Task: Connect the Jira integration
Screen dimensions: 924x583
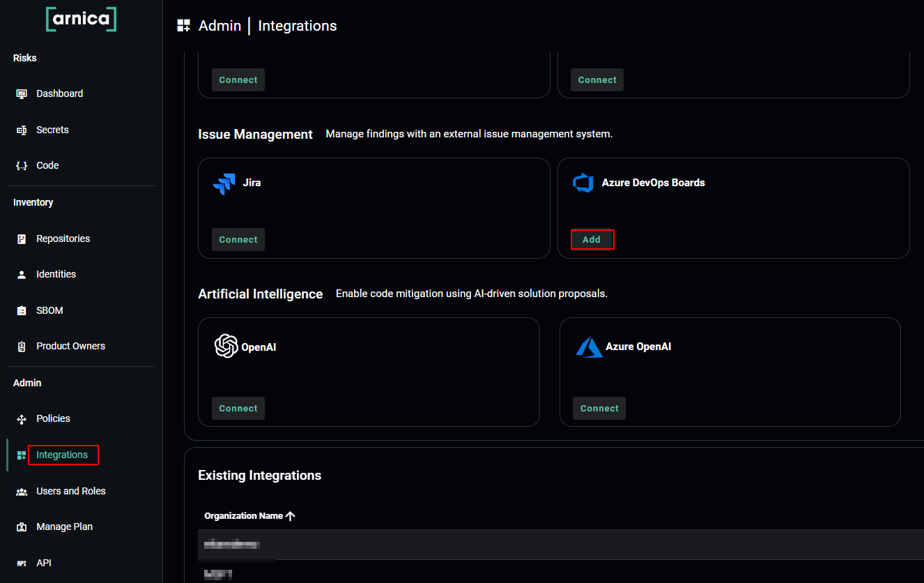Action: click(x=238, y=239)
